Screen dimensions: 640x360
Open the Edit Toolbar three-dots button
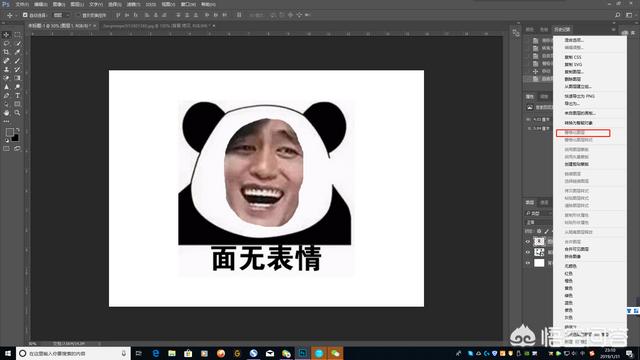pyautogui.click(x=6, y=121)
